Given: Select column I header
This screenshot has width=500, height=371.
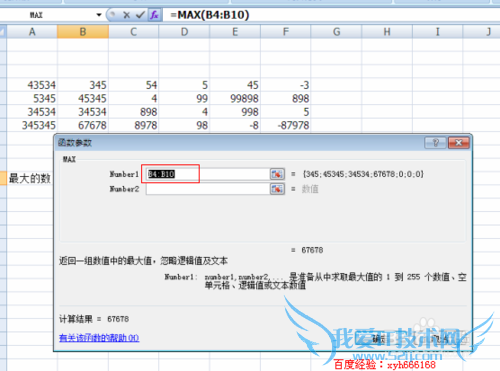Looking at the screenshot, I should tap(437, 32).
